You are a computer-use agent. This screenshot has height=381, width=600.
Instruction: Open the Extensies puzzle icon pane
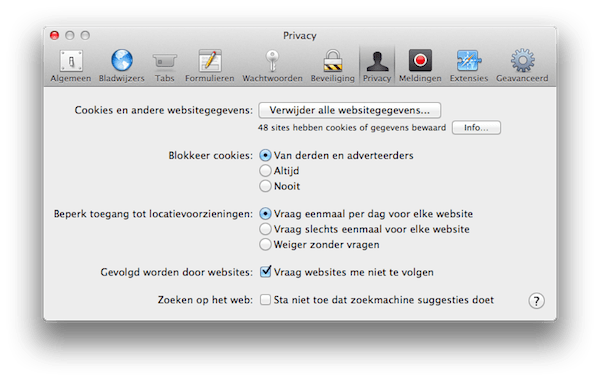click(x=469, y=66)
